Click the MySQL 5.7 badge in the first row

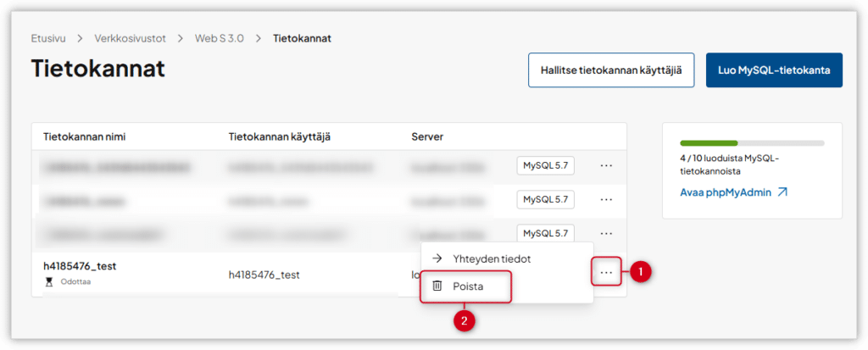(545, 165)
